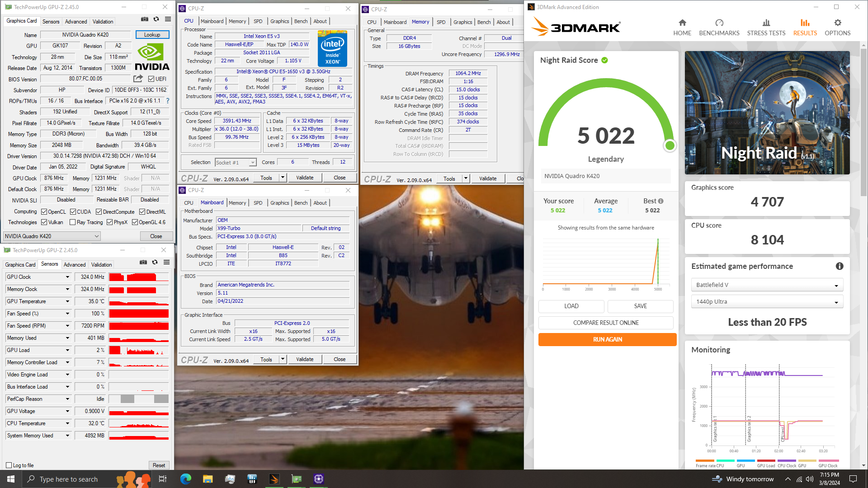Click the LOAD button in 3DMark
Screen dimensions: 868x488
pos(571,306)
